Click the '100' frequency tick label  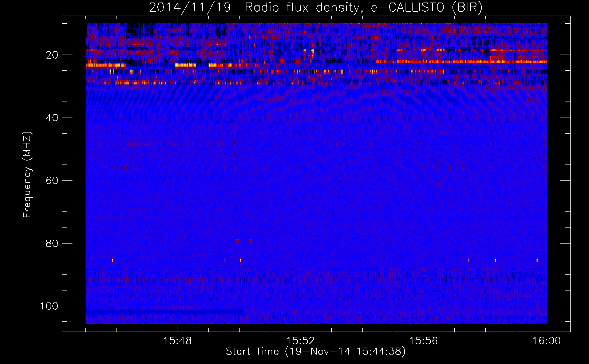click(49, 306)
